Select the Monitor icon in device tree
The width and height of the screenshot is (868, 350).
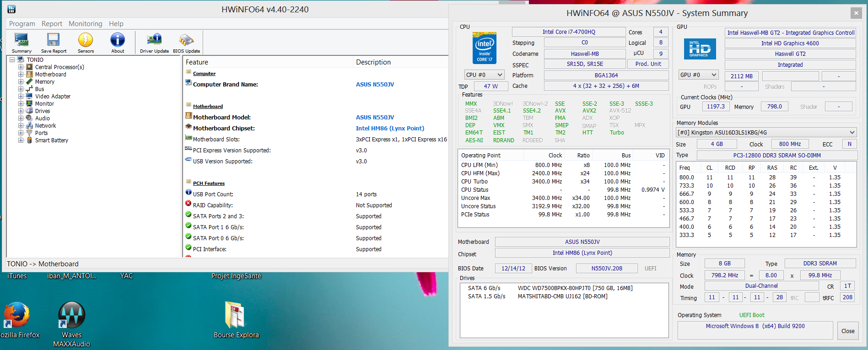coord(29,104)
